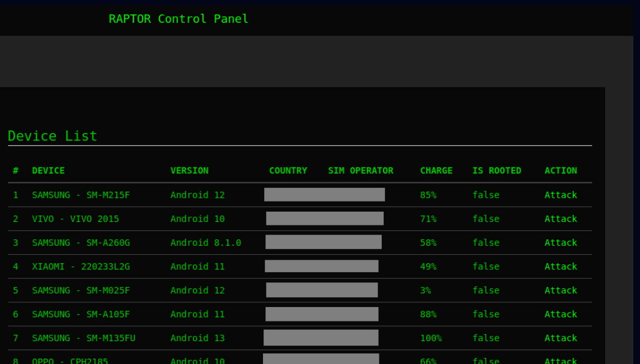Select the XIAOMI - 220233L2G device name
The height and width of the screenshot is (364, 640).
(x=80, y=266)
